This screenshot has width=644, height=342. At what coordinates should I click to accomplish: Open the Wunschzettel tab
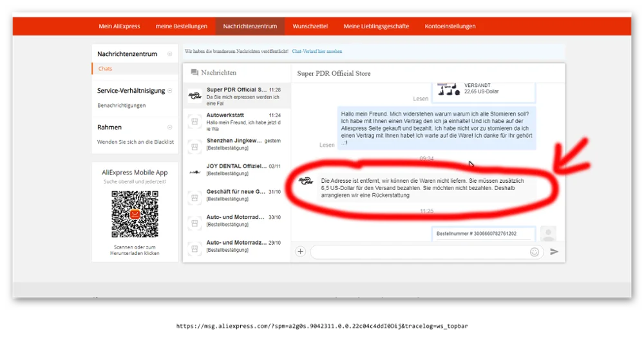click(x=310, y=26)
